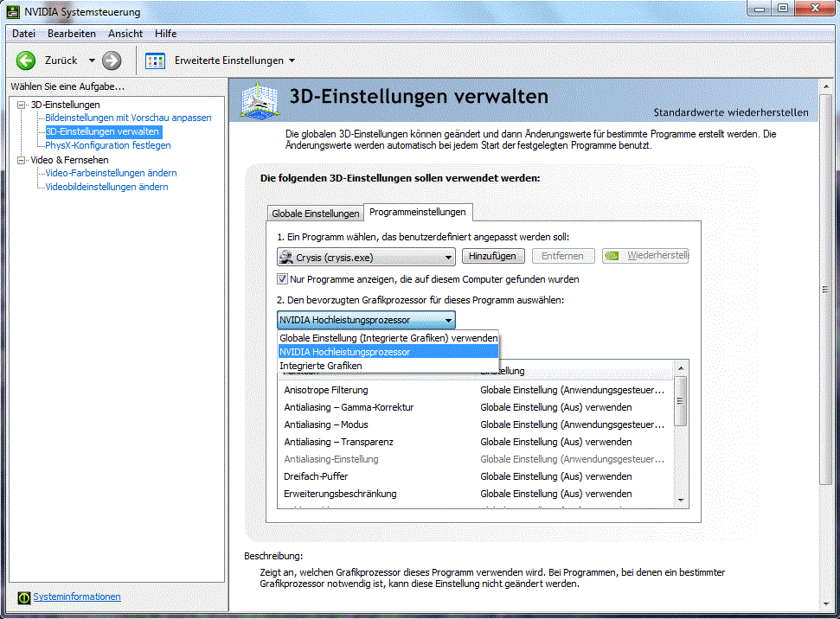Open the Erweiterte Einstellungen dropdown
The image size is (840, 619).
point(292,61)
